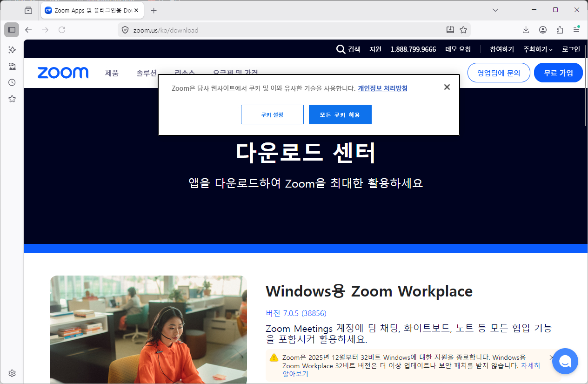Open the downloads toolbar icon
Screen dimensions: 588x384
(526, 30)
